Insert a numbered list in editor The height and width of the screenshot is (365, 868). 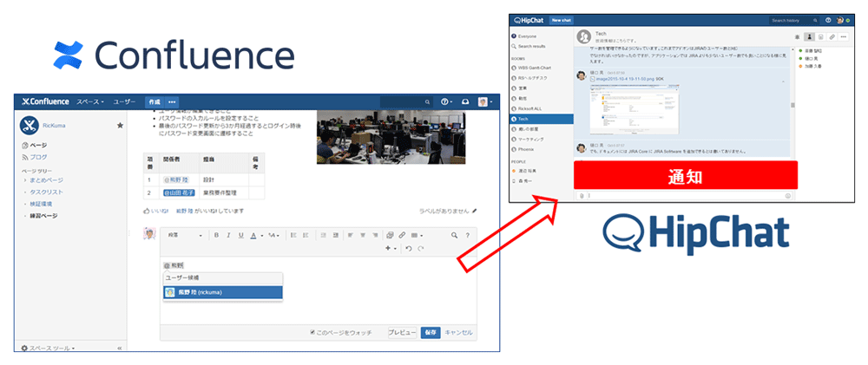pos(306,235)
